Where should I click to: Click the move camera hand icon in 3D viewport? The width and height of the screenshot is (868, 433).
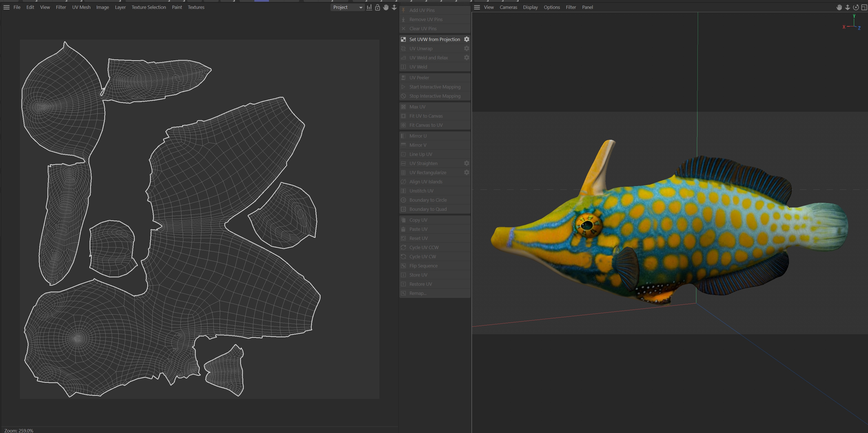839,7
